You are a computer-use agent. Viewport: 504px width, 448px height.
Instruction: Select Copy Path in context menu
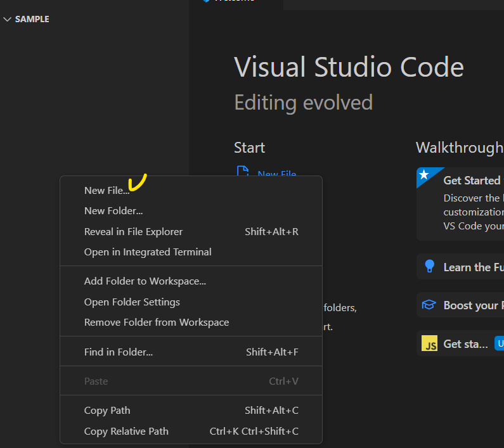point(191,411)
